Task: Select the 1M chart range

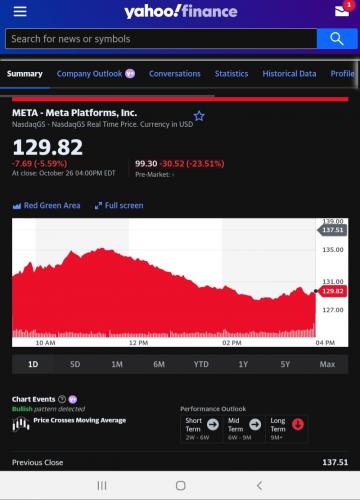Action: (117, 364)
